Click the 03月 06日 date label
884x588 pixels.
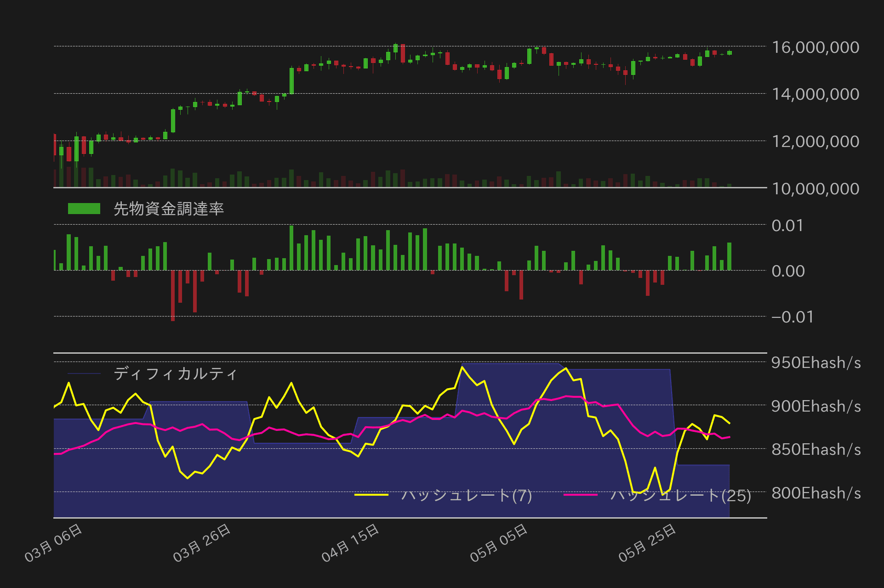point(54,543)
